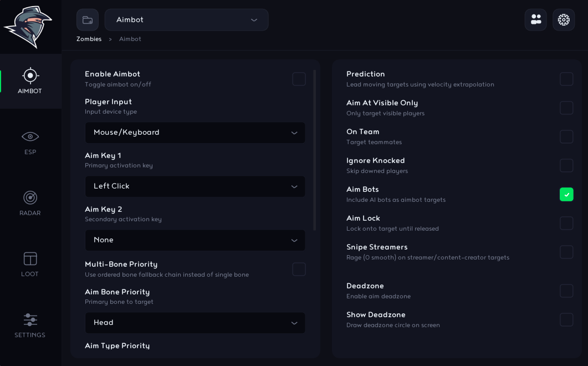Click the Aimbot crosshair sidebar icon
The image size is (588, 366).
30,75
